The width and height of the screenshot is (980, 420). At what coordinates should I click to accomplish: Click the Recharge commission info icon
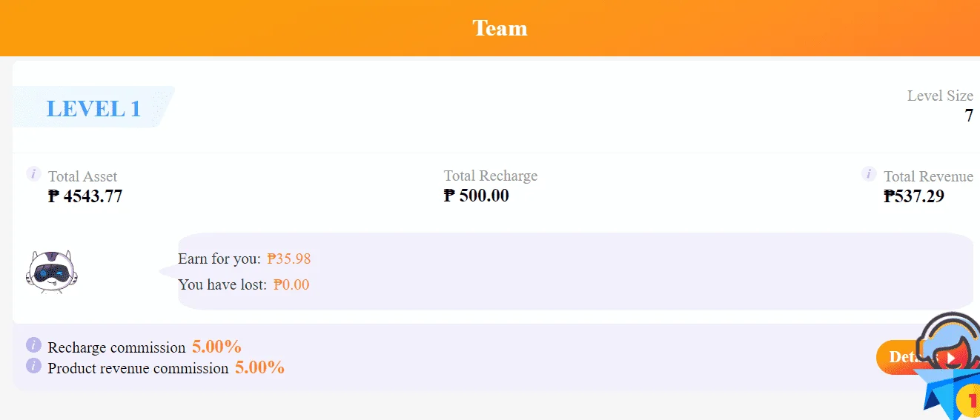pyautogui.click(x=33, y=345)
